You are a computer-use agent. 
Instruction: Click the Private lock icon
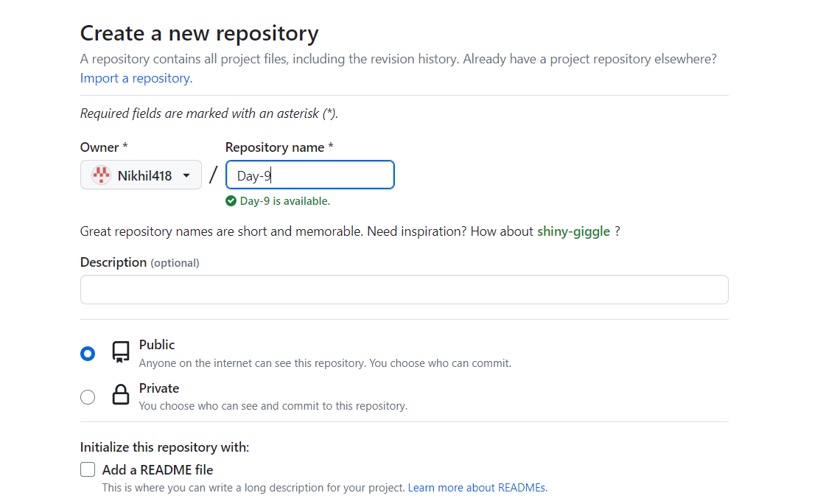[x=121, y=394]
